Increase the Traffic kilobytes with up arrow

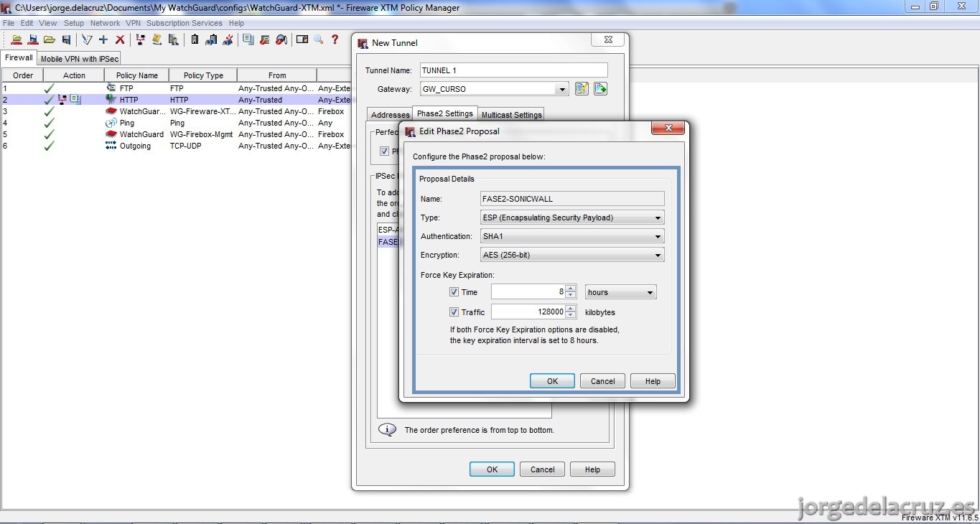coord(571,308)
